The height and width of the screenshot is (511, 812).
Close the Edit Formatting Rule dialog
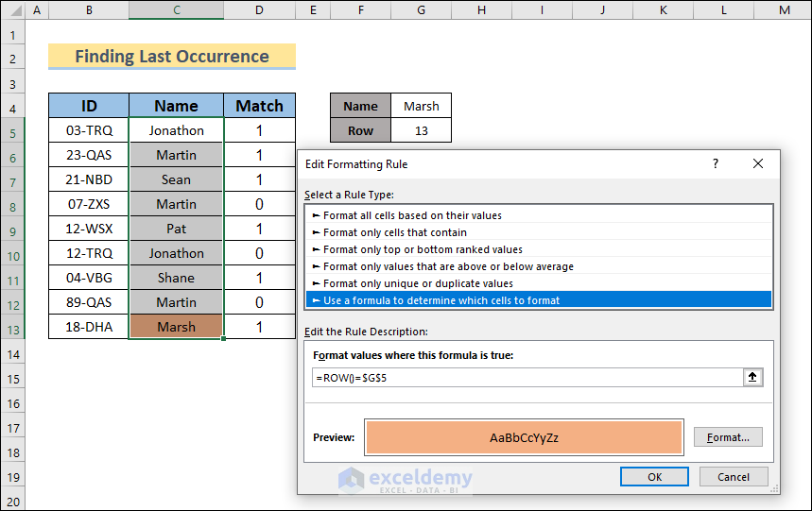[x=757, y=163]
